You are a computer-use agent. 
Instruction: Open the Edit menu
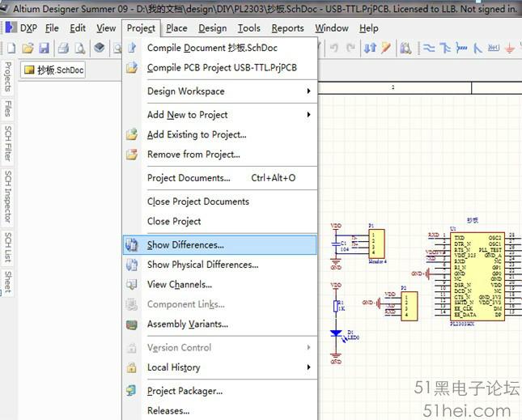click(x=78, y=28)
